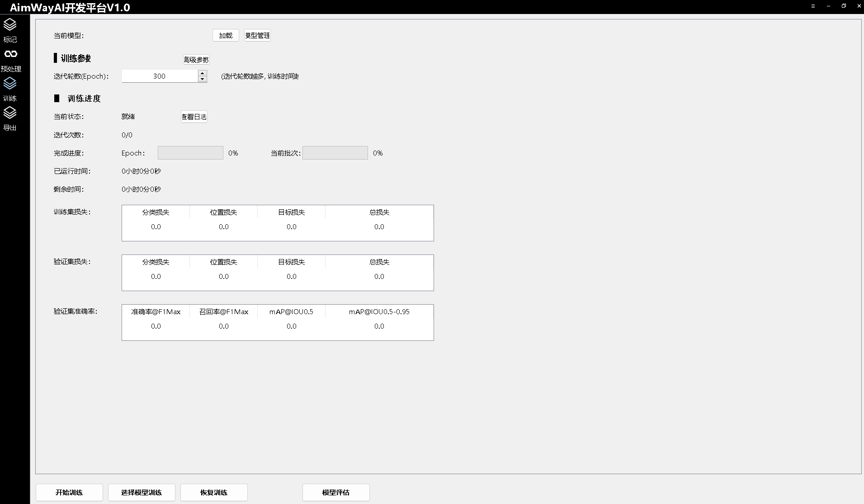Open the 导出 export sidebar section

(10, 118)
